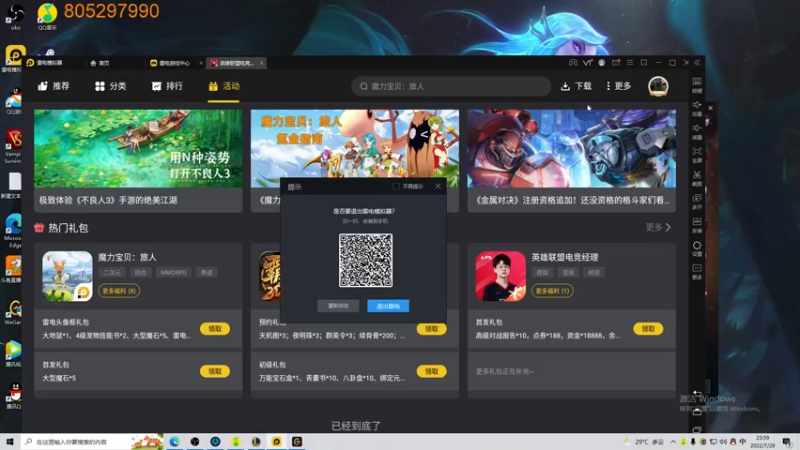Click the grey 重新启动 restart button

point(338,306)
